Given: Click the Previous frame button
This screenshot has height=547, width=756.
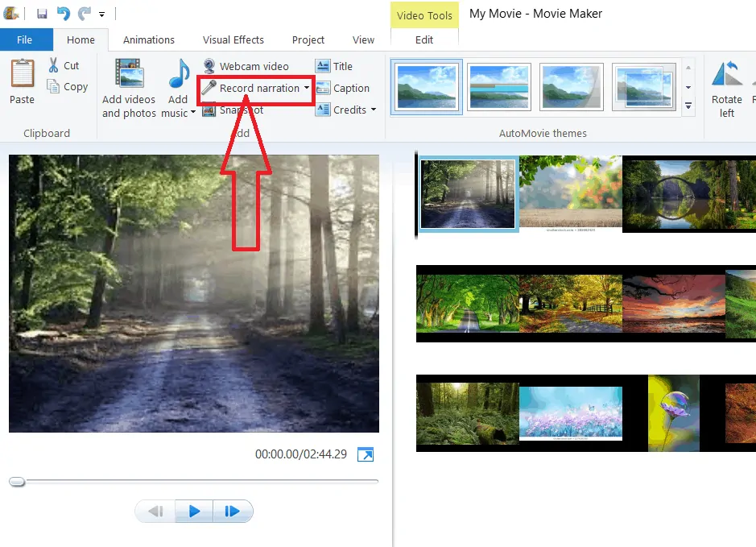Looking at the screenshot, I should 155,511.
